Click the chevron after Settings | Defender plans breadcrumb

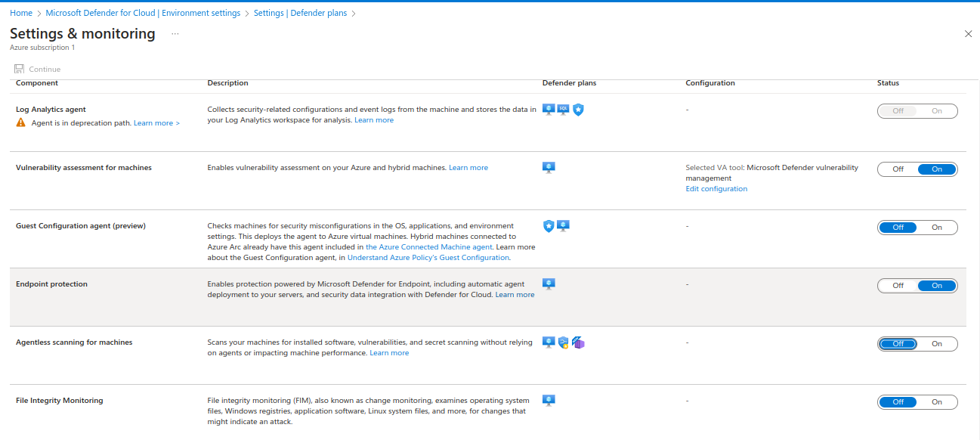click(x=354, y=13)
